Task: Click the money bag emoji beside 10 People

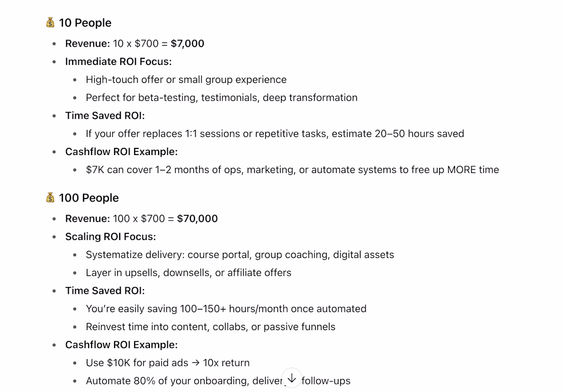Action: tap(50, 23)
